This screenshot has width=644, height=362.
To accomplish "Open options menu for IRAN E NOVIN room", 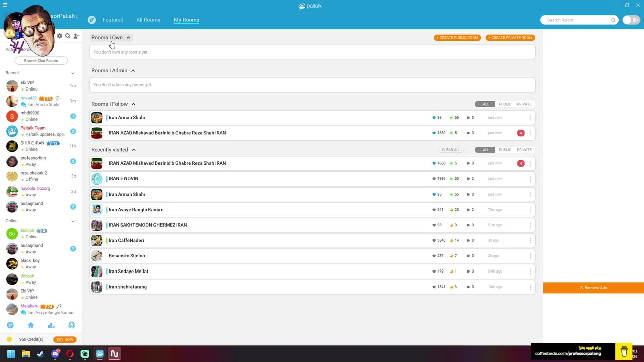I will click(x=530, y=179).
